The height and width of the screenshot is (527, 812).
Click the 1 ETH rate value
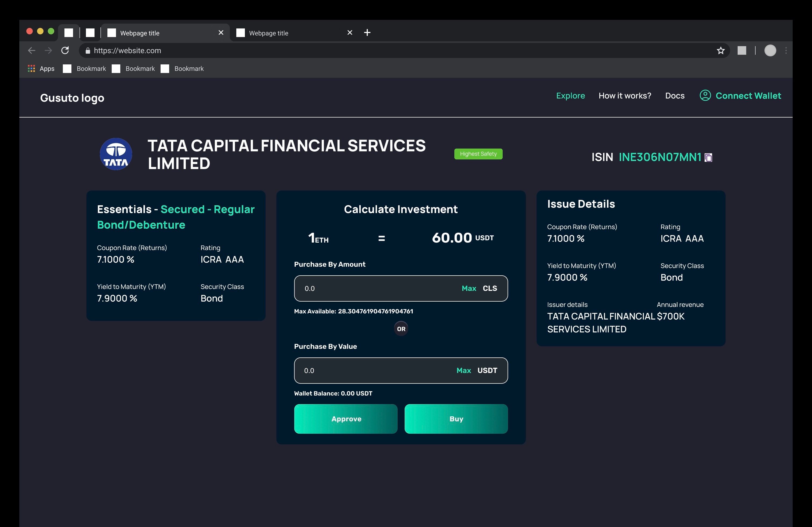point(318,237)
